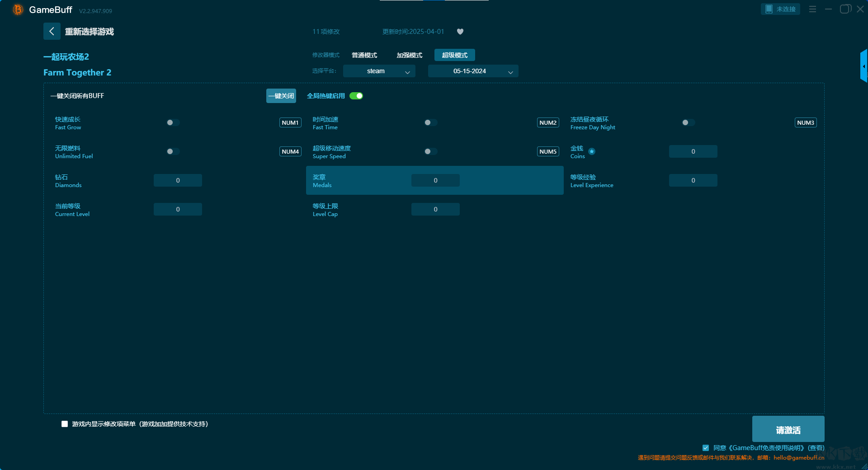Click the back arrow to reselect game

[52, 31]
